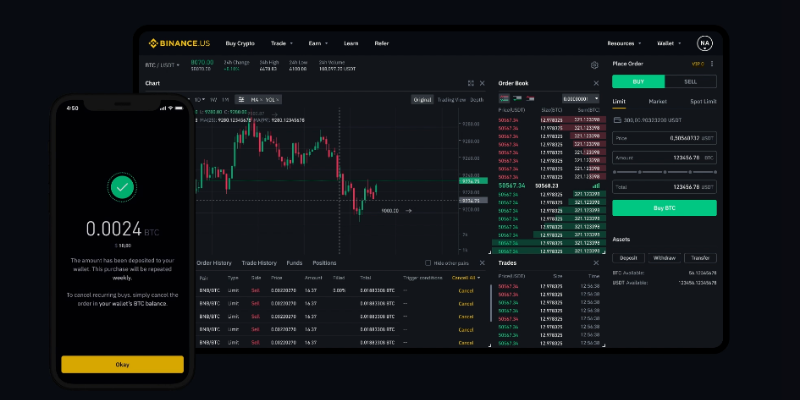Click the Total input field
This screenshot has height=400, width=800.
(664, 187)
